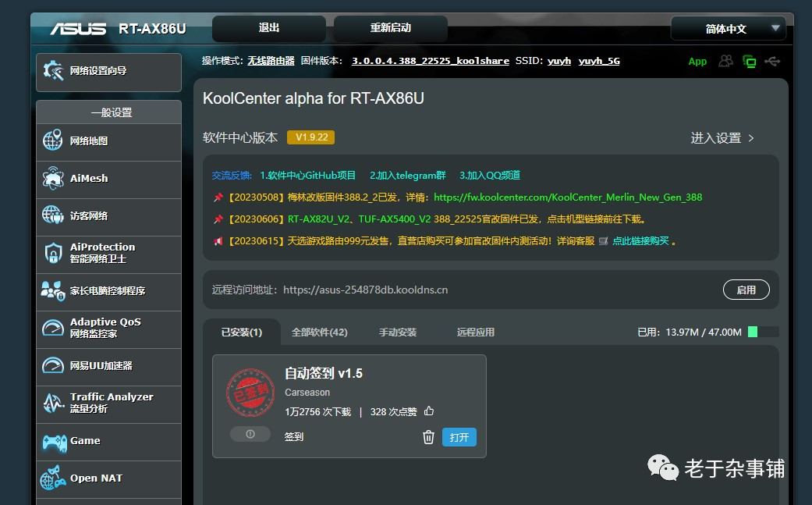Viewport: 812px width, 505px height.
Task: Click the blue 打开 button
Action: pos(459,437)
